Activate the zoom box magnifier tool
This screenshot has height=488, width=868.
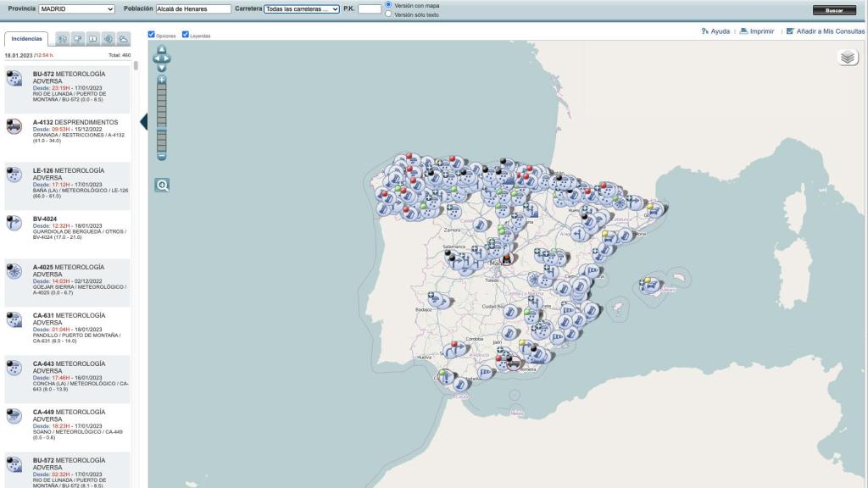coord(162,186)
